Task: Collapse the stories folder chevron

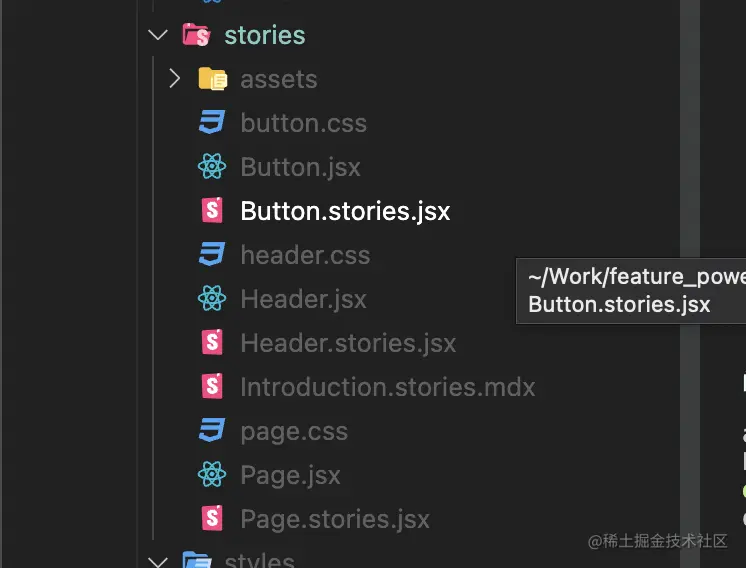Action: tap(157, 35)
